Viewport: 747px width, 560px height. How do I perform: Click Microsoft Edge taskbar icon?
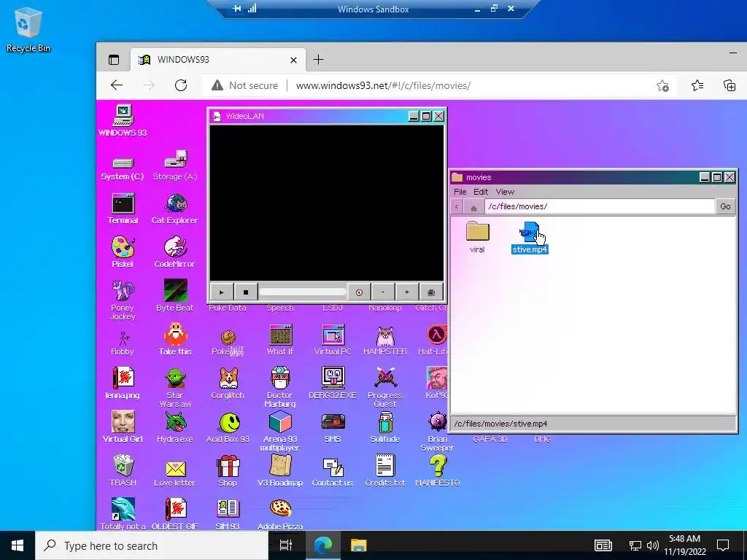coord(323,545)
